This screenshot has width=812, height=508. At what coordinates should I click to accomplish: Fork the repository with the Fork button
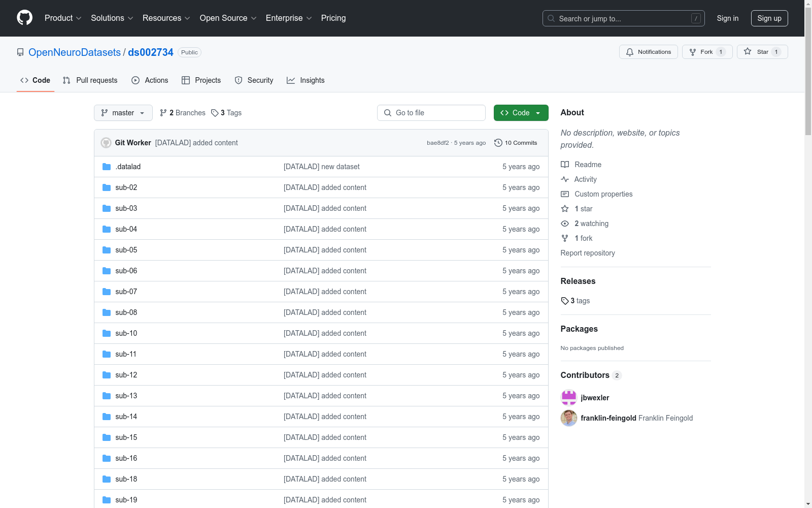(707, 52)
